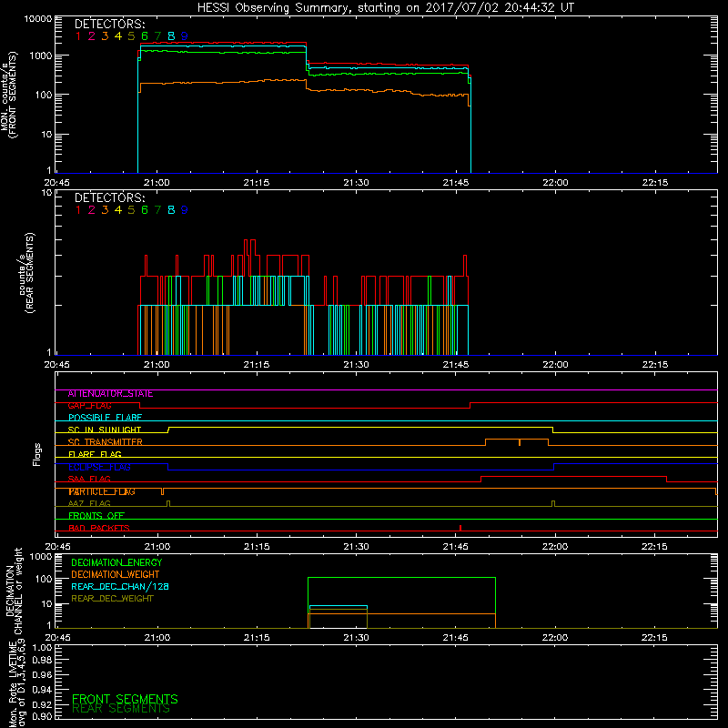Screen dimensions: 728x728
Task: Click the green DECIMATION_ENERGY step at 100 level
Action: [401, 578]
